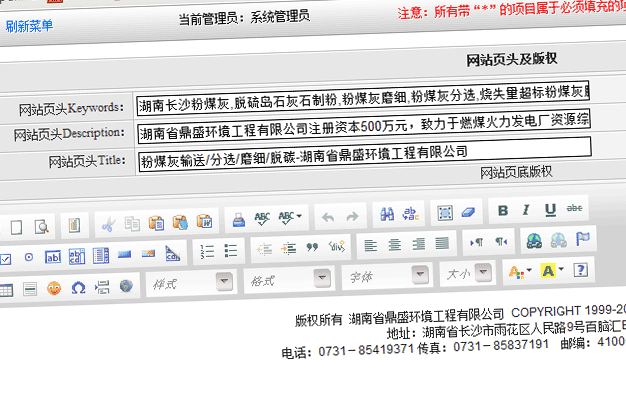Click the 网站页头Keywords input field
This screenshot has height=412, width=626.
click(363, 98)
